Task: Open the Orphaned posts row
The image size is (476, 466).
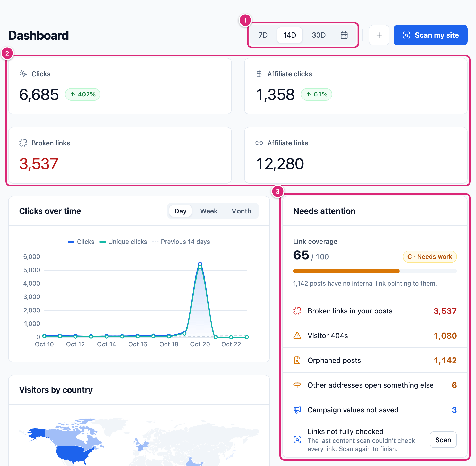Action: pyautogui.click(x=375, y=360)
